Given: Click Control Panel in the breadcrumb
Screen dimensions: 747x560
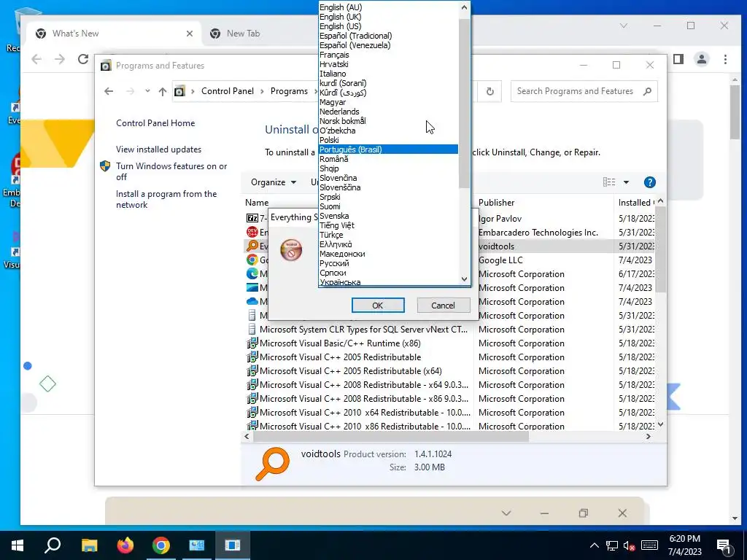Looking at the screenshot, I should tap(228, 91).
